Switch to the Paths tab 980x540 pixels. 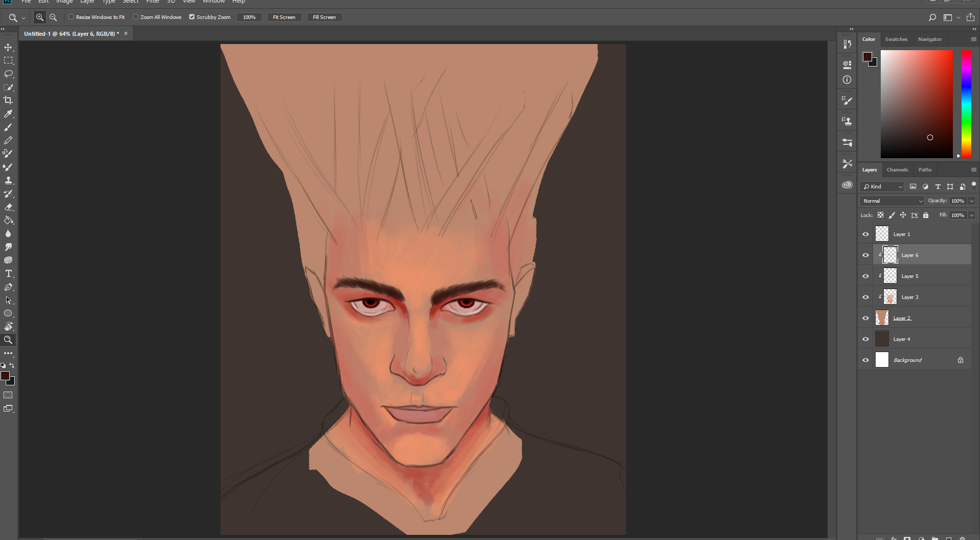click(x=925, y=170)
